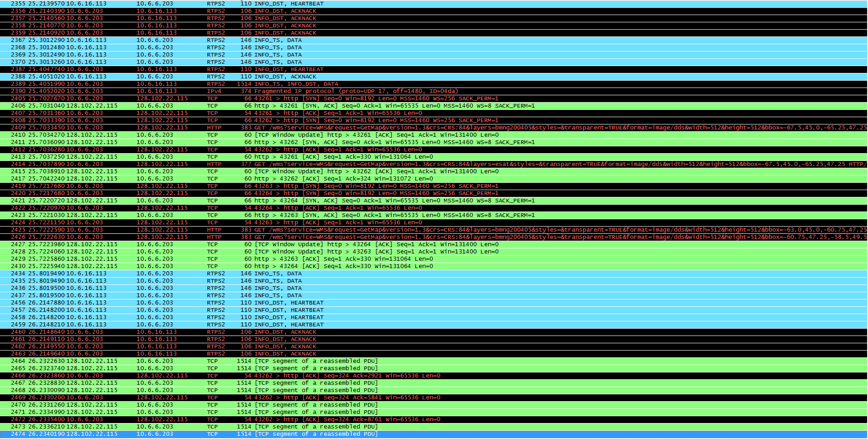Select packet 2406 SYN, ACK row
The width and height of the screenshot is (868, 439).
tap(434, 106)
